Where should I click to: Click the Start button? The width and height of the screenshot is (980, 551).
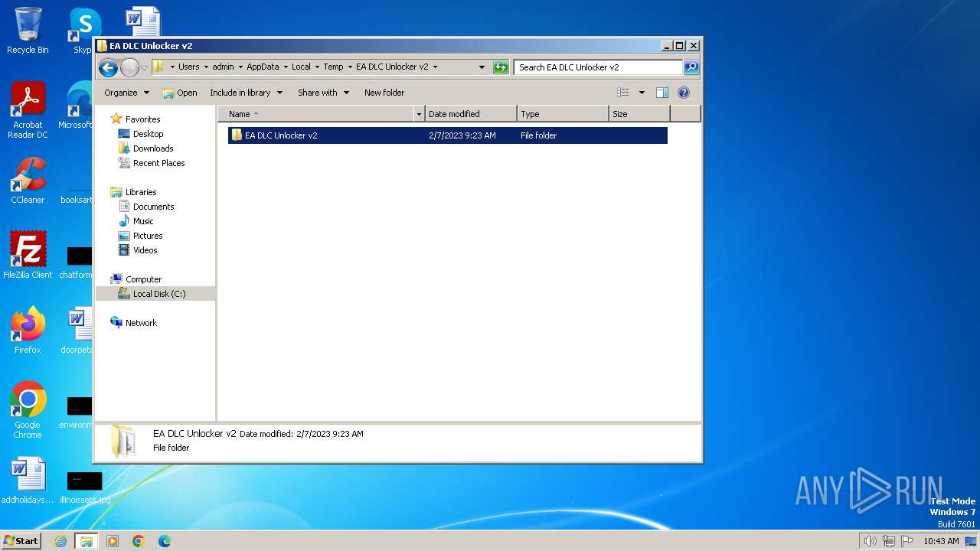pyautogui.click(x=21, y=540)
